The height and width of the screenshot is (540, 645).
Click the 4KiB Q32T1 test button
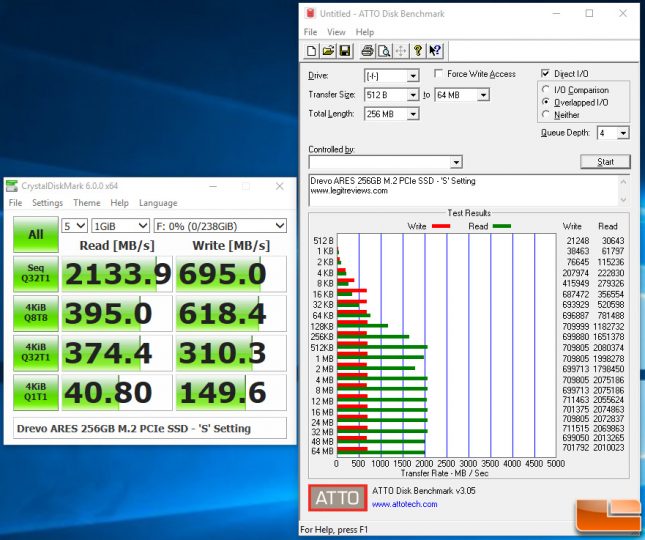pos(36,352)
